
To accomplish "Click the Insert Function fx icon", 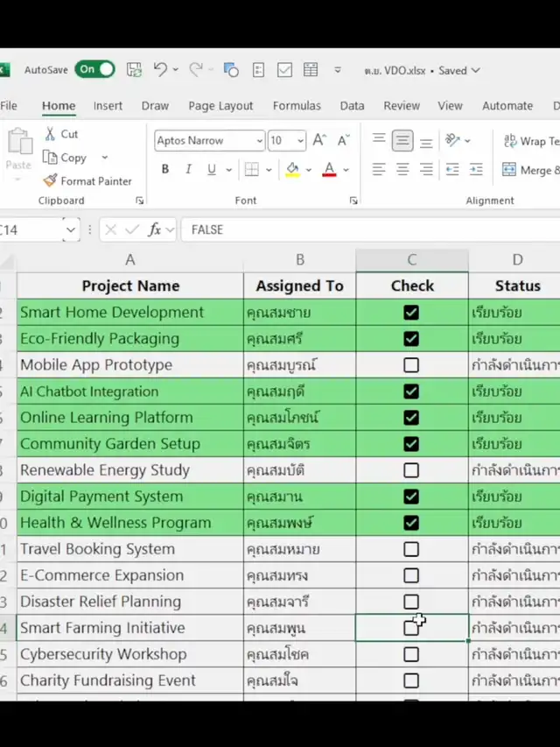I will coord(155,229).
